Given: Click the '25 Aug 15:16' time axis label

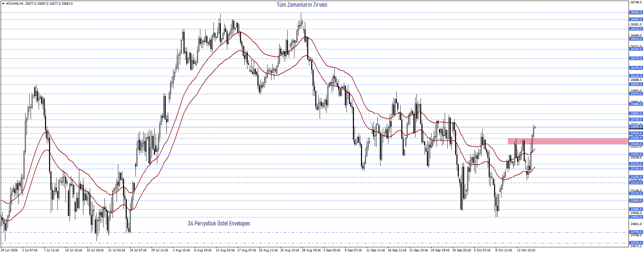Looking at the screenshot, I should 290,250.
